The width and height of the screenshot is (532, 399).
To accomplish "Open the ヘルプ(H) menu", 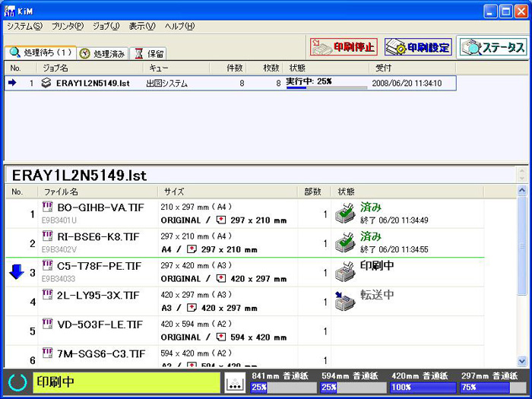I will point(179,26).
